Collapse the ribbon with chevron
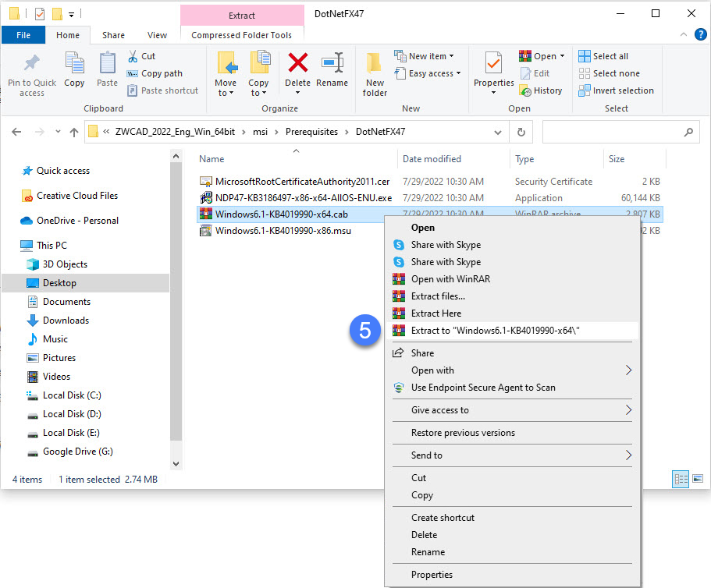The height and width of the screenshot is (588, 711). tap(684, 34)
